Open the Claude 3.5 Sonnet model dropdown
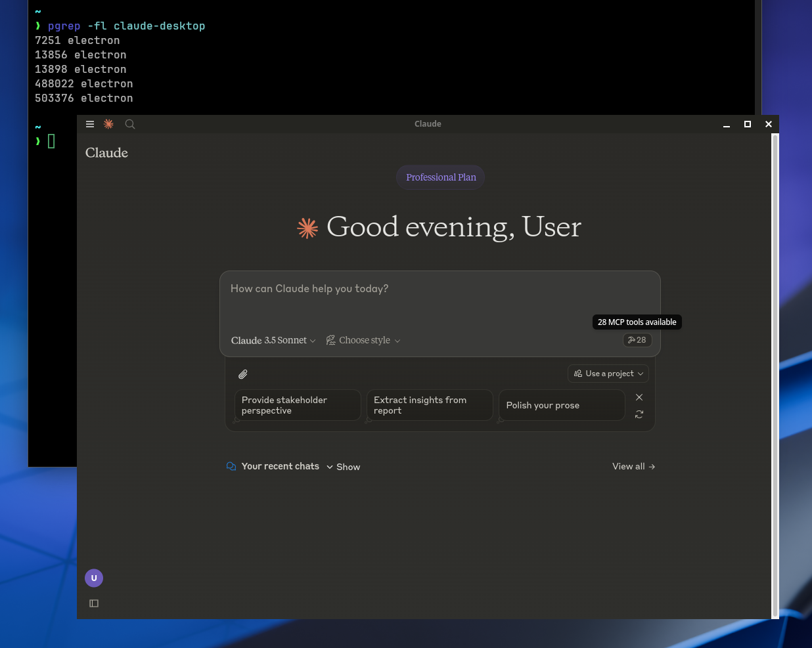Viewport: 812px width, 648px height. tap(273, 340)
